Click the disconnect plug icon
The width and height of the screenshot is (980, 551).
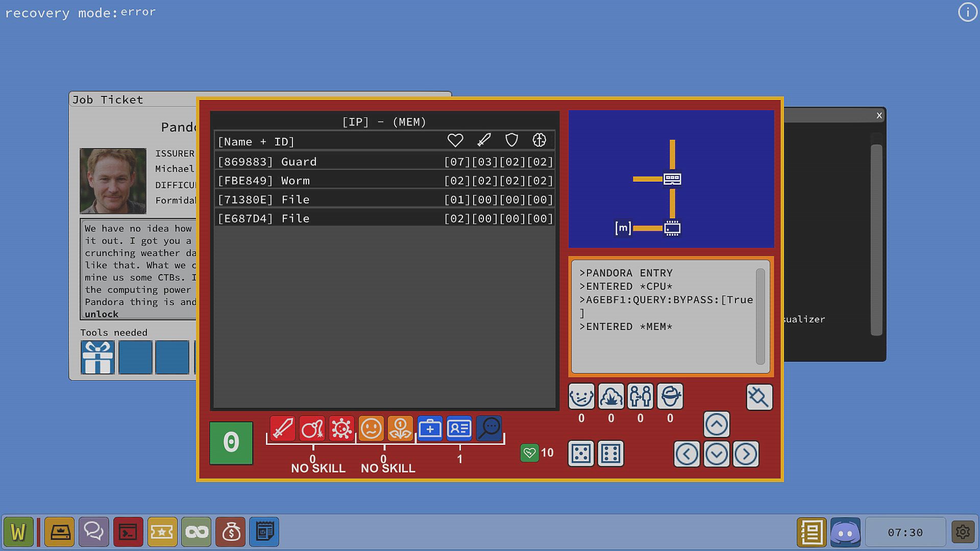[x=759, y=397]
